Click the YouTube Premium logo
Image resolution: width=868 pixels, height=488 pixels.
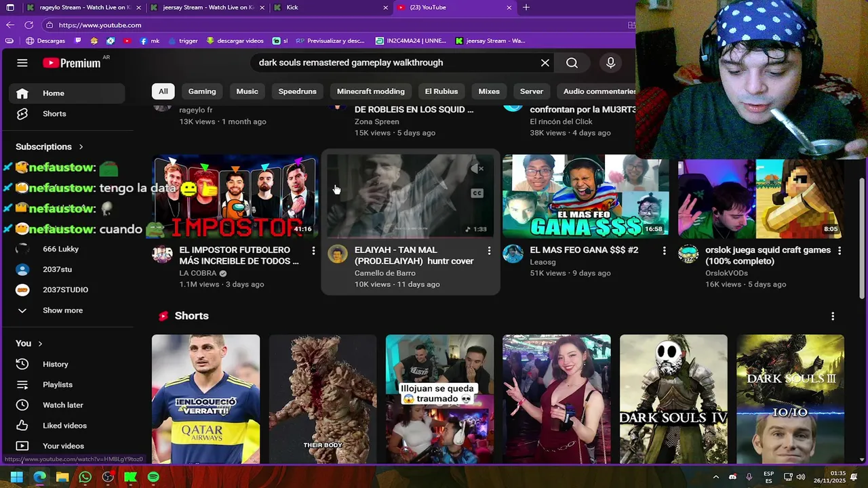pyautogui.click(x=72, y=63)
